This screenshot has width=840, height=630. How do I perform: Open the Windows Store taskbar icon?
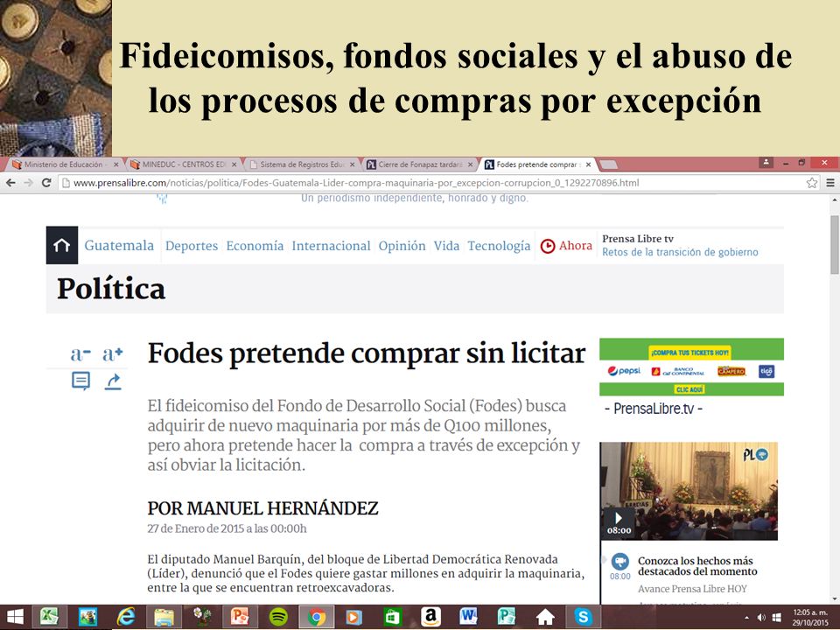click(x=392, y=617)
